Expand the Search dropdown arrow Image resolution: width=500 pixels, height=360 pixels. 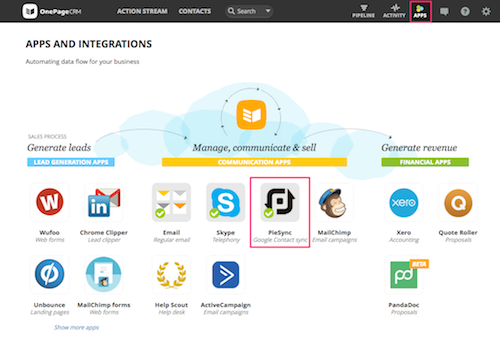(x=268, y=11)
